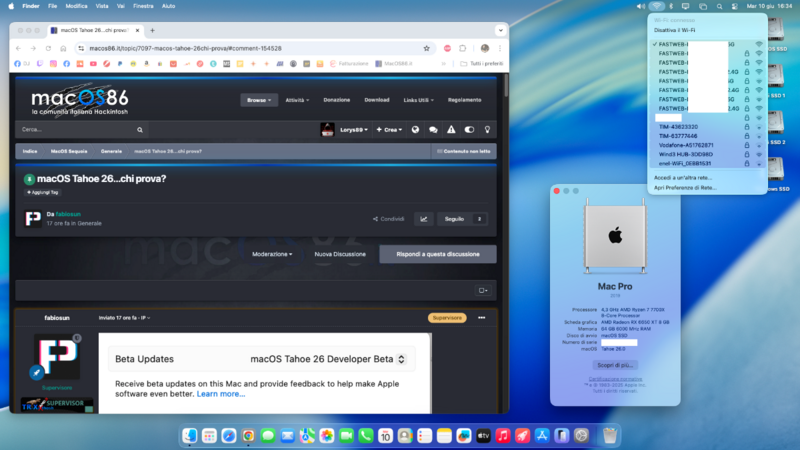Expand the Browse dropdown menu

pos(259,100)
